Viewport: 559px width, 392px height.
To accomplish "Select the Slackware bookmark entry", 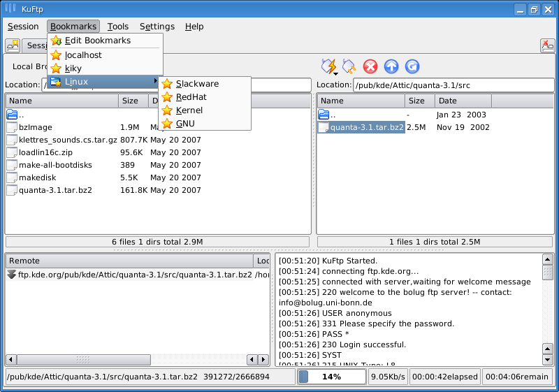I will tap(205, 84).
